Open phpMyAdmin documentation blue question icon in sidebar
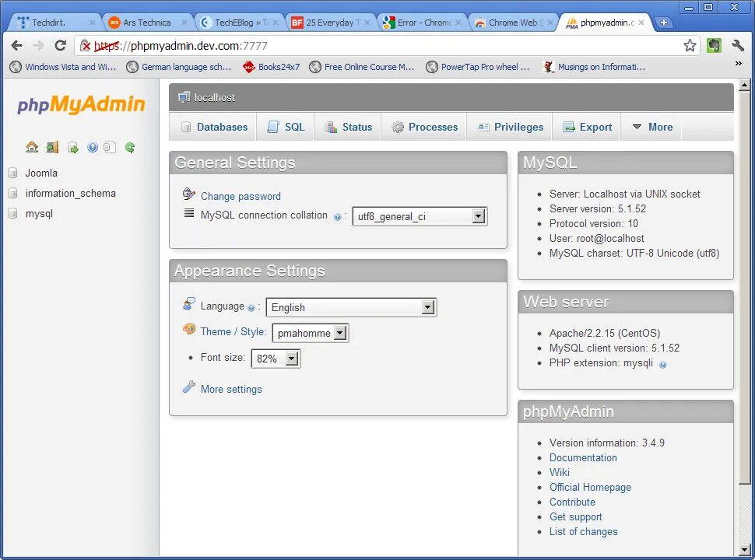The image size is (755, 560). tap(93, 147)
